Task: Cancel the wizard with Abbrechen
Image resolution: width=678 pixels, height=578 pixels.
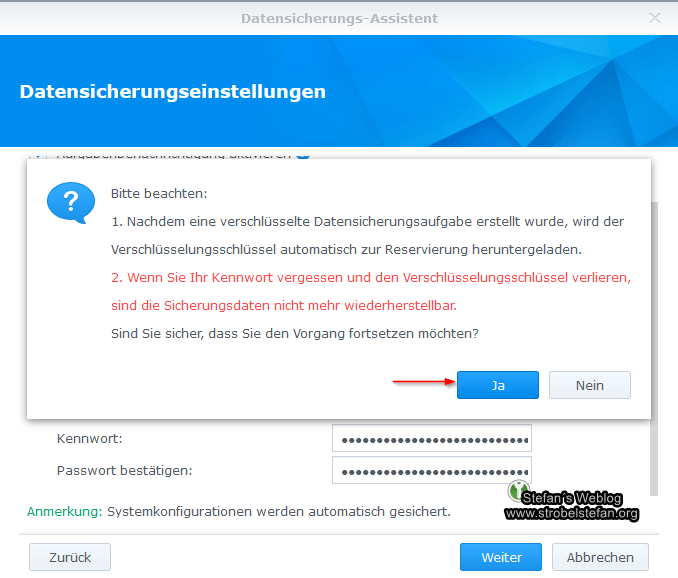Action: pos(600,557)
